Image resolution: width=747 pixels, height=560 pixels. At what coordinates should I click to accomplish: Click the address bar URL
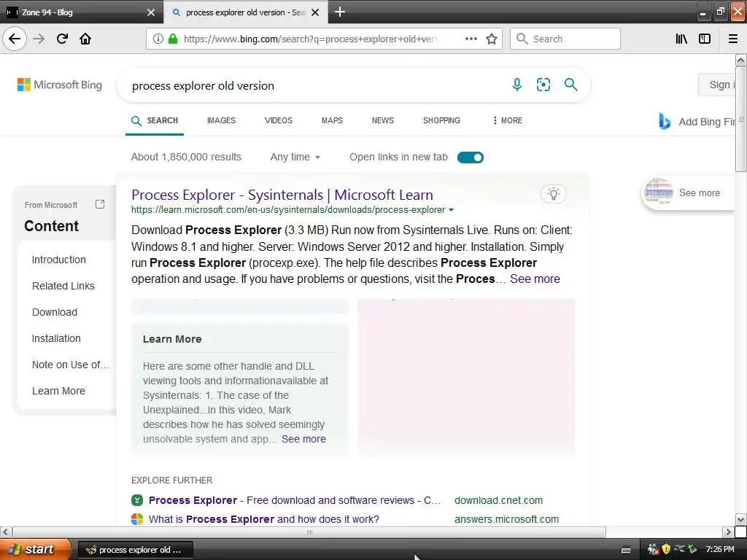pos(311,39)
